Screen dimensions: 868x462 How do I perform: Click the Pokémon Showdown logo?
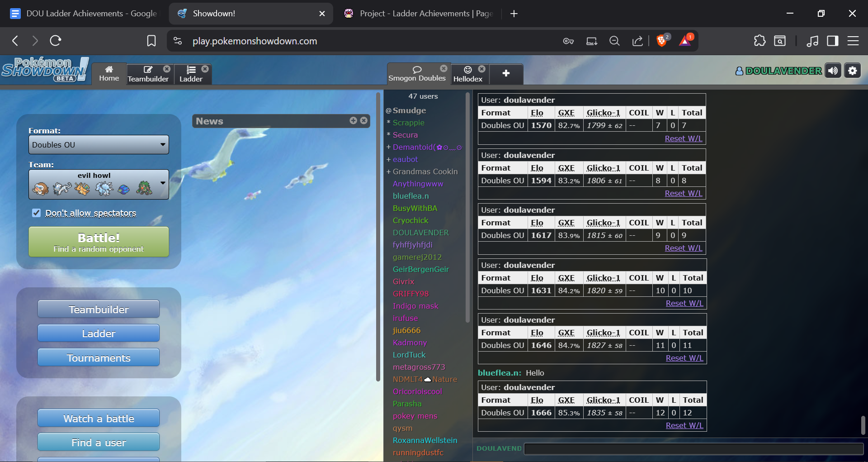point(44,70)
